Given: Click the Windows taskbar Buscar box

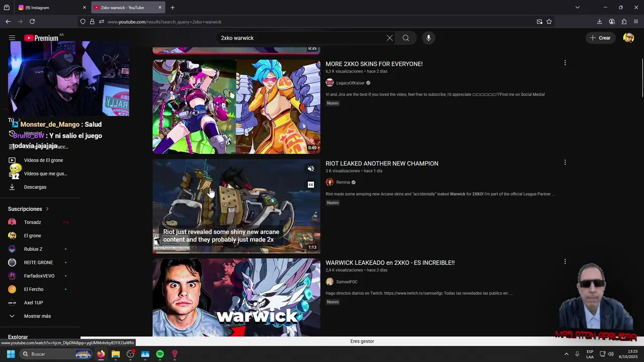Looking at the screenshot, I should click(56, 354).
